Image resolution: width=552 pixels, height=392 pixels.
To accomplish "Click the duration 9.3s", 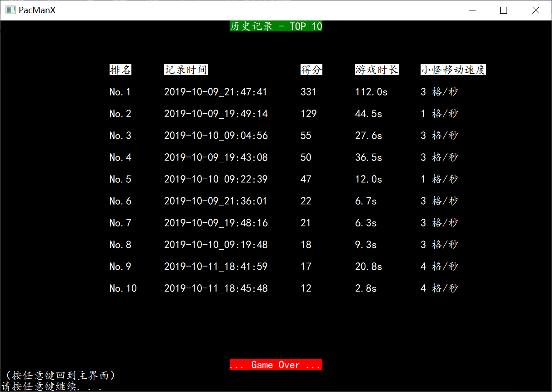I will (366, 245).
